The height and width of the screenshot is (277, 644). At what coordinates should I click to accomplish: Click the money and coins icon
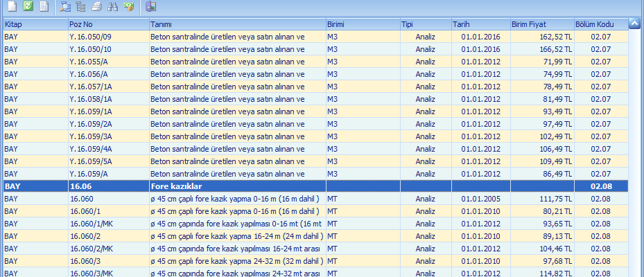coord(128,8)
